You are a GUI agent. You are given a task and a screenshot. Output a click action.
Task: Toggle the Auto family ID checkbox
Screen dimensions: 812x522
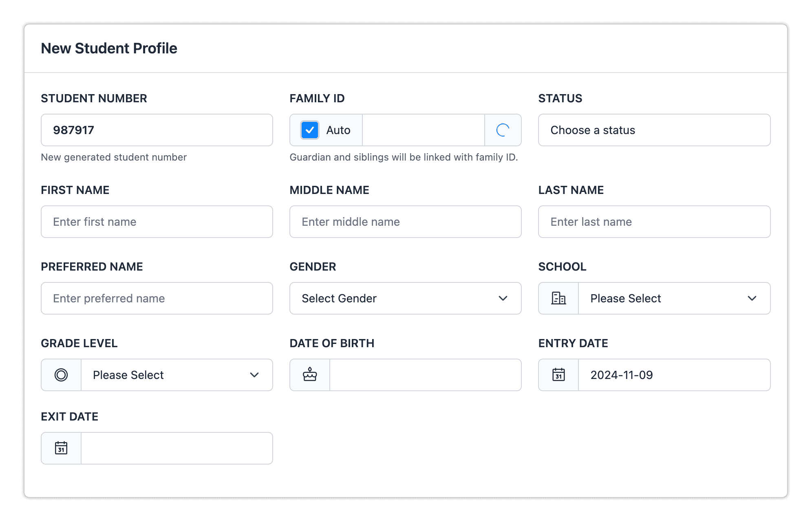(x=309, y=130)
